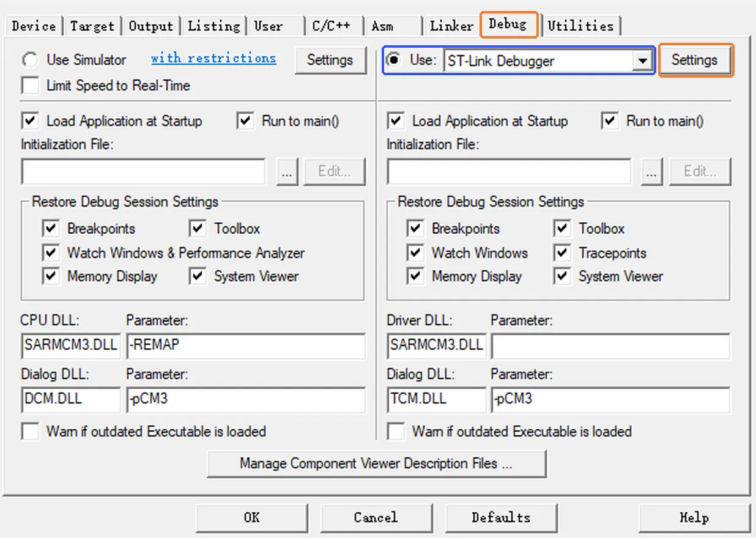
Task: Click the -REMAP parameter field
Action: tap(246, 345)
